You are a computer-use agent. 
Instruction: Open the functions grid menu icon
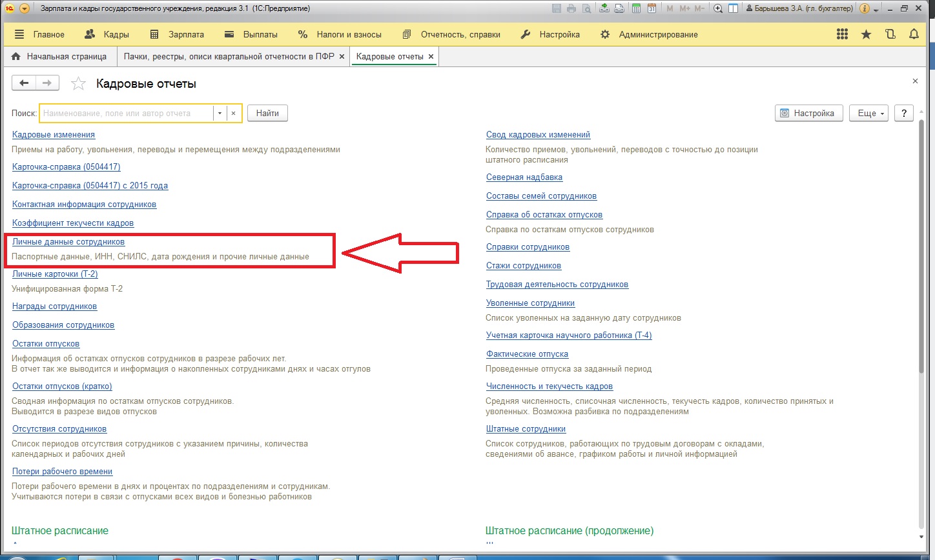[x=842, y=35]
